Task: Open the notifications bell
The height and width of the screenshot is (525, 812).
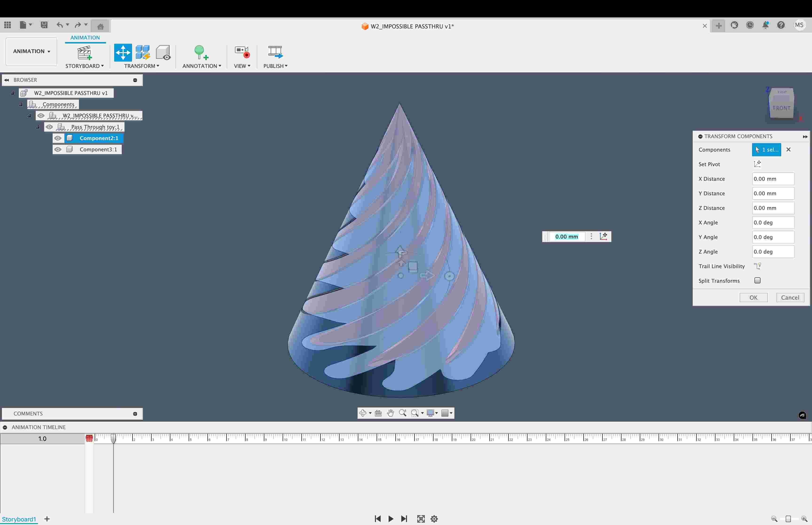Action: click(x=765, y=25)
